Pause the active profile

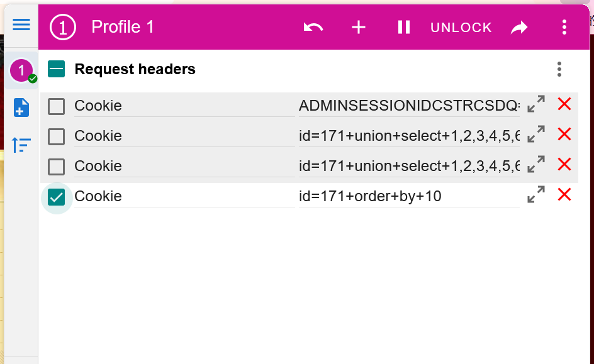tap(404, 27)
